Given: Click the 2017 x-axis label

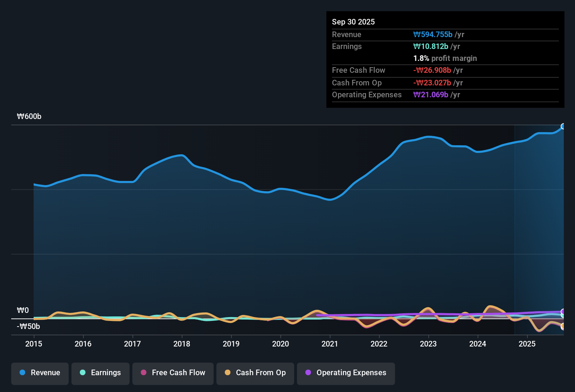Looking at the screenshot, I should pos(132,344).
